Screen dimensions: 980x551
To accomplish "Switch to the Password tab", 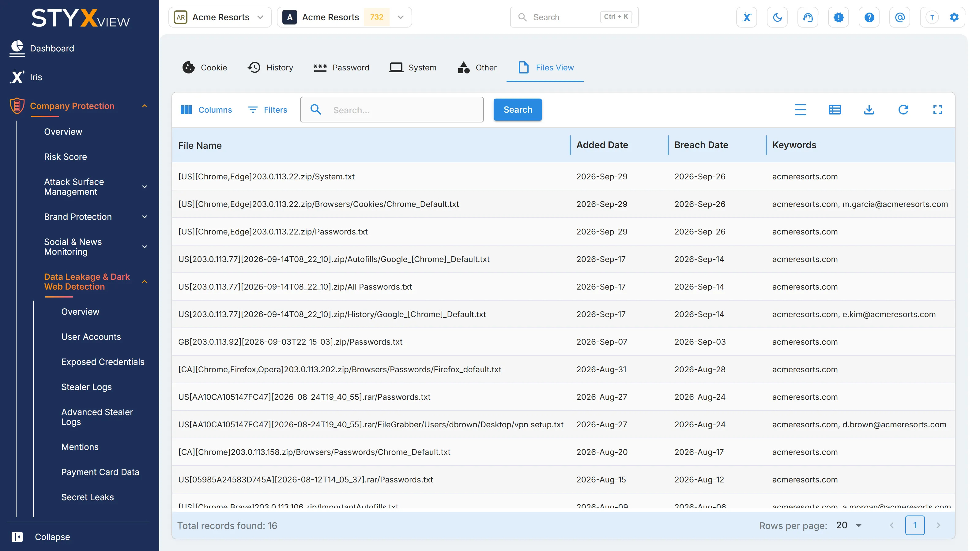I will point(341,67).
